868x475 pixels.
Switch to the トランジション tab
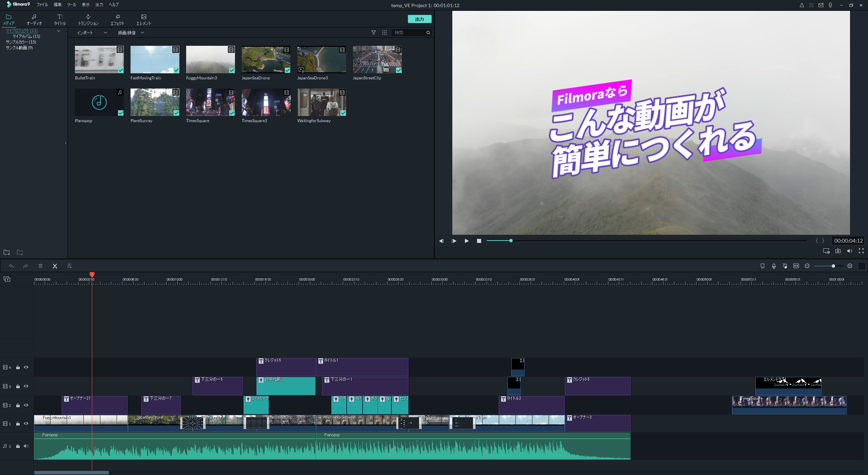coord(88,19)
